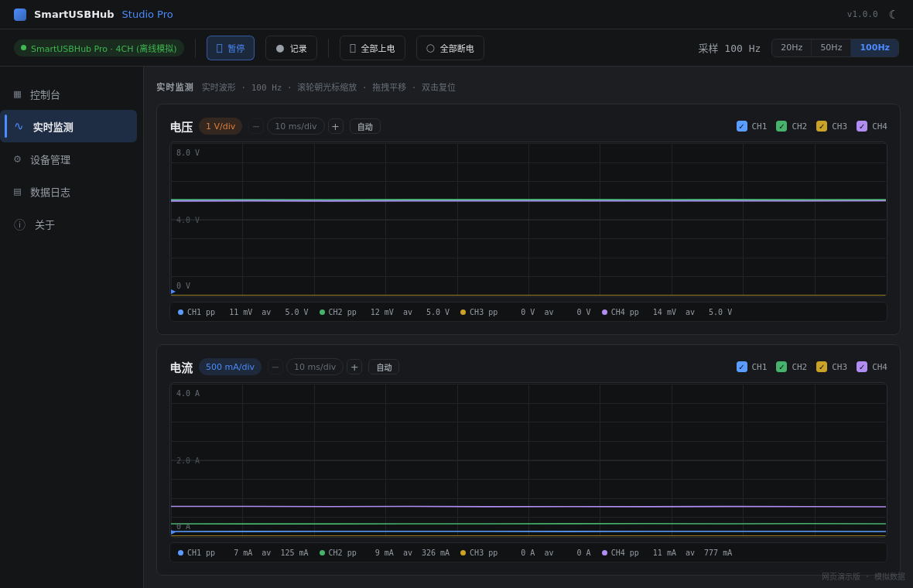Select 20Hz sampling rate

coord(792,48)
